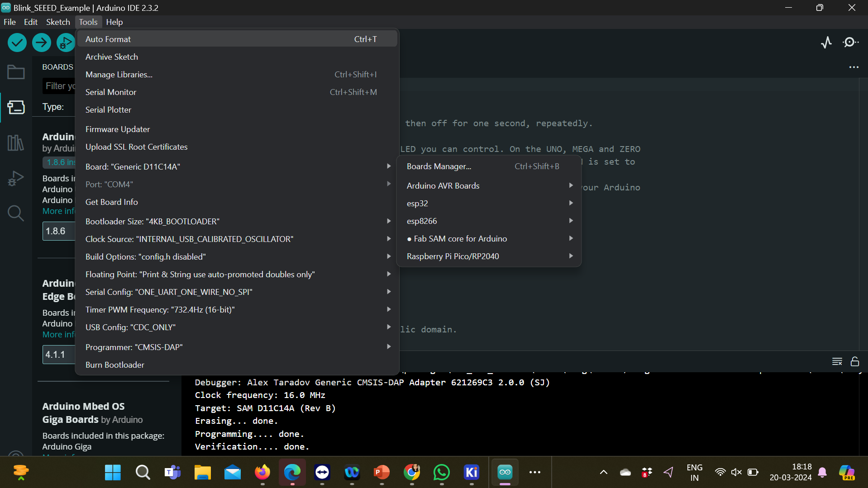Image resolution: width=868 pixels, height=488 pixels.
Task: Open the editor tab options ellipsis
Action: tap(854, 67)
